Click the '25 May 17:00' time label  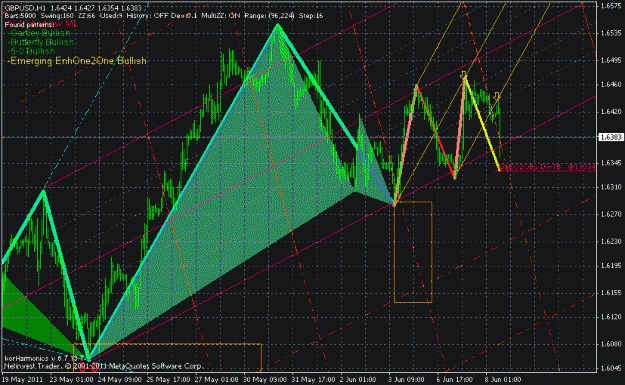[168, 379]
